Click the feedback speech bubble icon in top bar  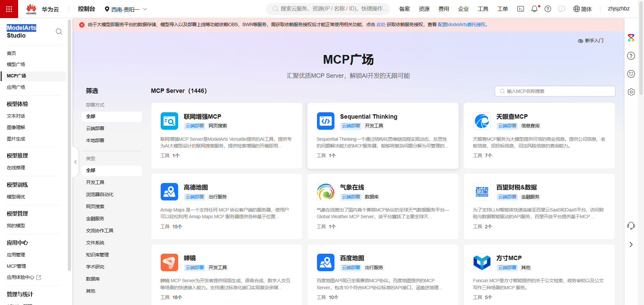click(x=561, y=9)
